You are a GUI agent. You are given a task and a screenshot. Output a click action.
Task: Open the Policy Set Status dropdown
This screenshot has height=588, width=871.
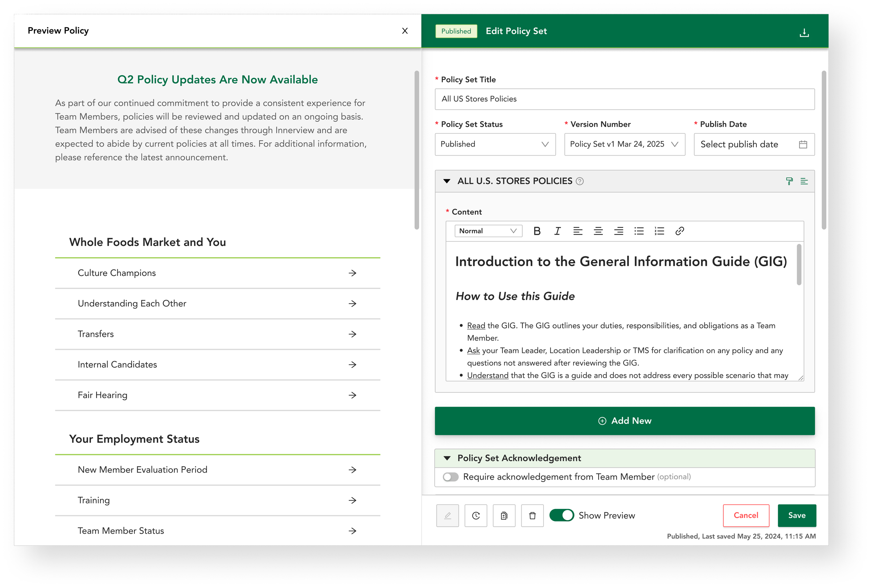pyautogui.click(x=495, y=144)
